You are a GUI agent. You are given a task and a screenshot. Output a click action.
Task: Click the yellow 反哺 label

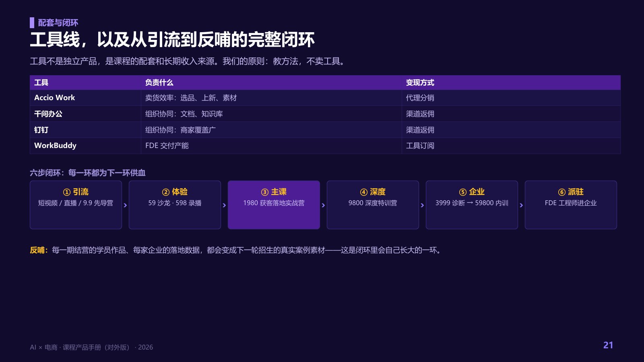(x=39, y=250)
